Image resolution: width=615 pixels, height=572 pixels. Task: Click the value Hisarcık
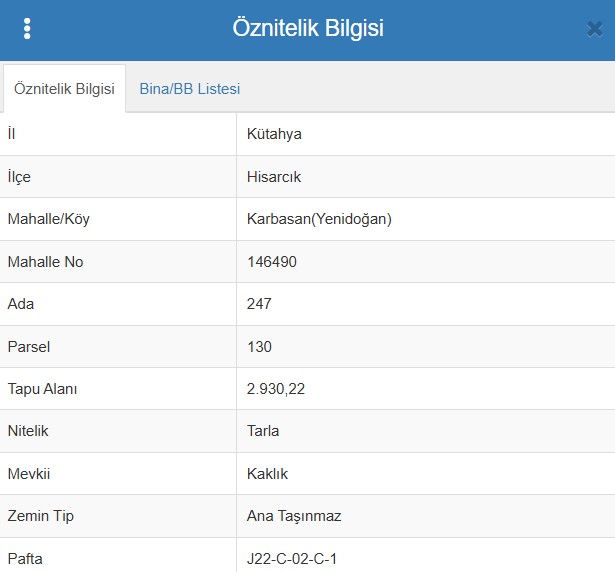coord(274,177)
